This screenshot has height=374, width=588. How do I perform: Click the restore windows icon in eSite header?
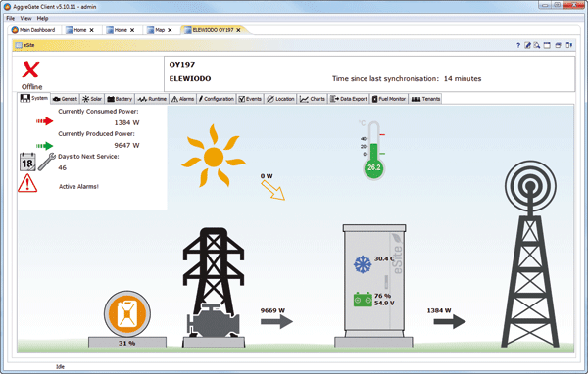click(x=558, y=45)
